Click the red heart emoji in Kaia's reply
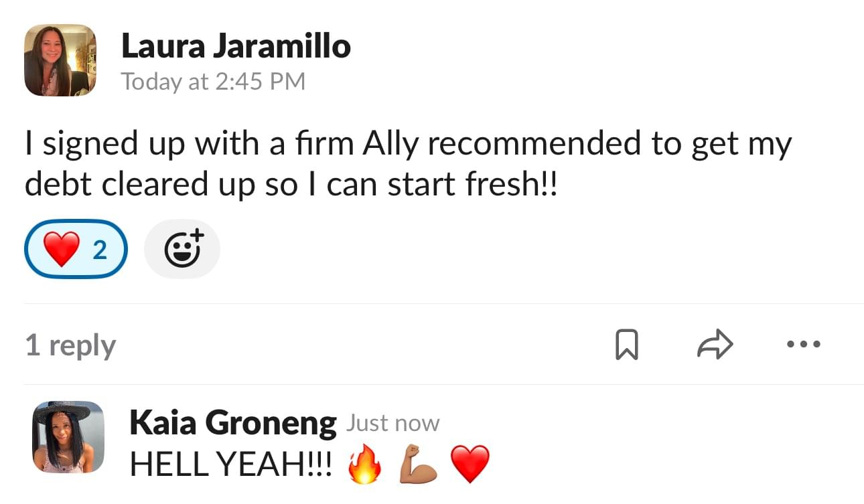Image resolution: width=864 pixels, height=504 pixels. click(x=470, y=464)
